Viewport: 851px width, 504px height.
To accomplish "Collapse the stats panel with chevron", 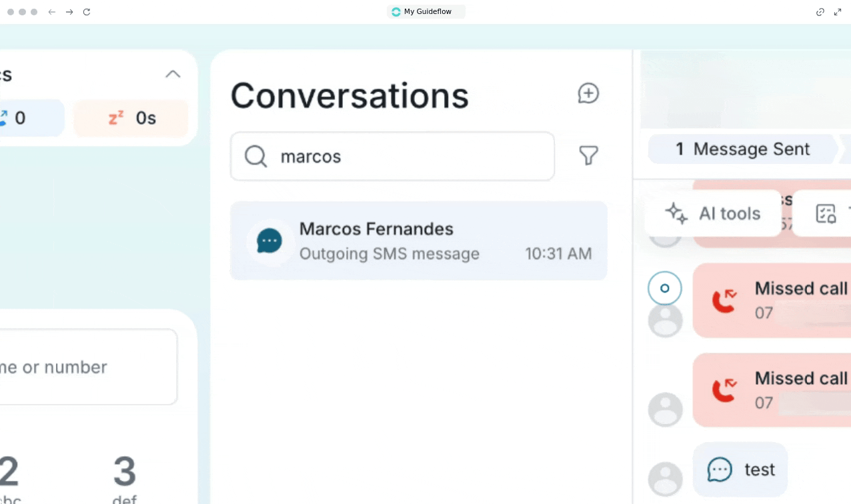I will (x=173, y=74).
